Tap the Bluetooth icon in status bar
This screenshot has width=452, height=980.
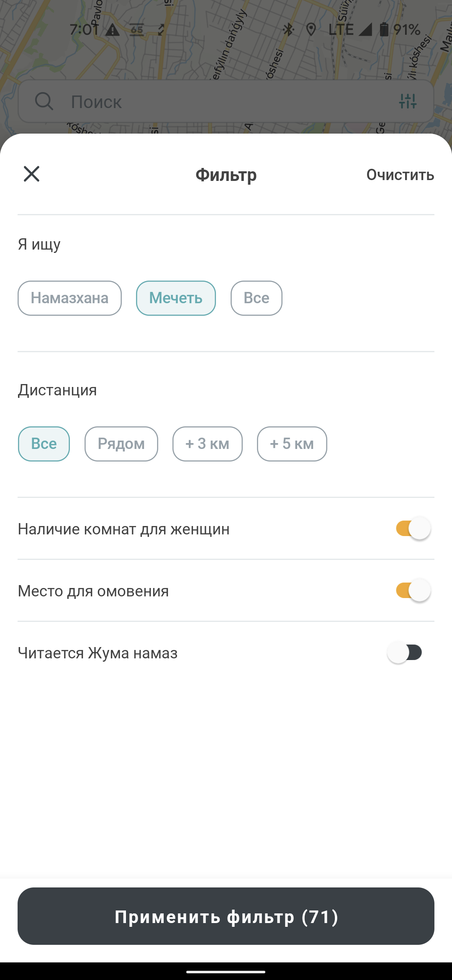point(288,29)
